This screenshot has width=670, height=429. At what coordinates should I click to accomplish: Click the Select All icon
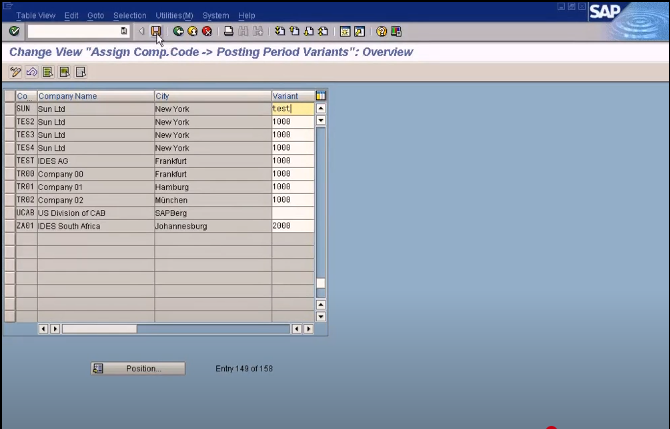click(x=48, y=72)
